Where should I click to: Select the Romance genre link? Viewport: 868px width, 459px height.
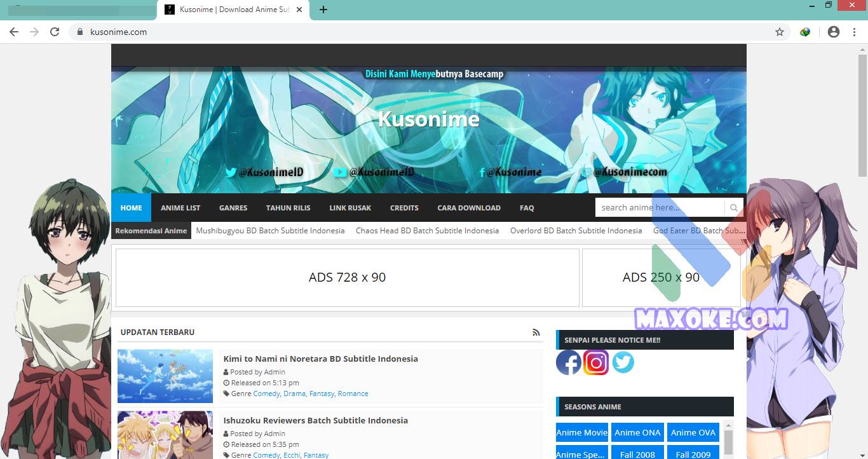[x=353, y=394]
